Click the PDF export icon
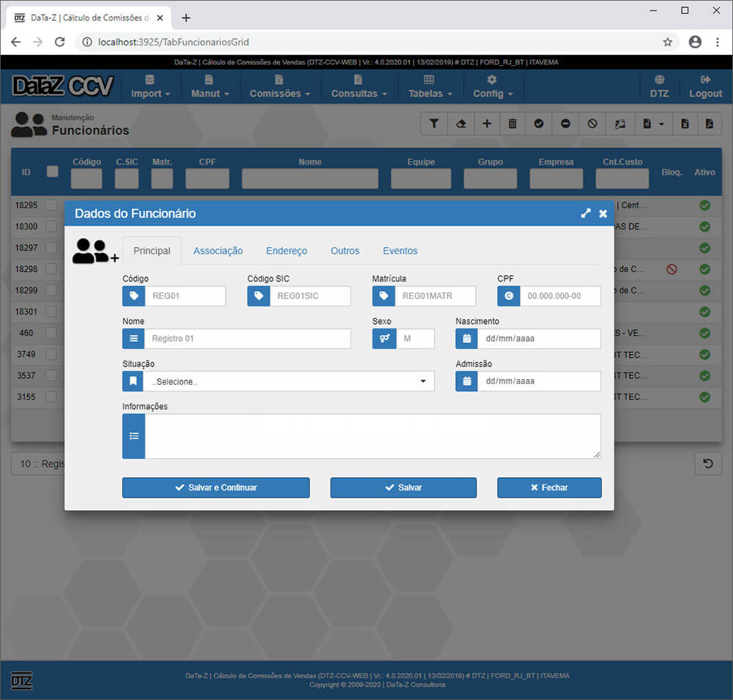The height and width of the screenshot is (700, 733). coord(709,124)
